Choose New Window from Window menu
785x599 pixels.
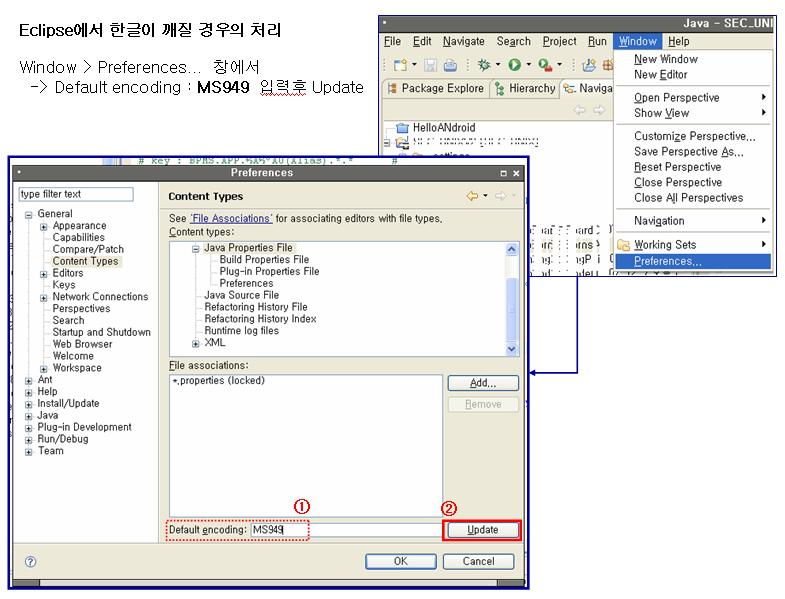[665, 59]
